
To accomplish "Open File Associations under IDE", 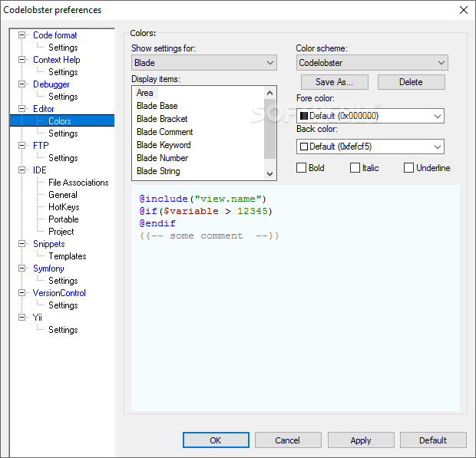I will click(x=78, y=183).
